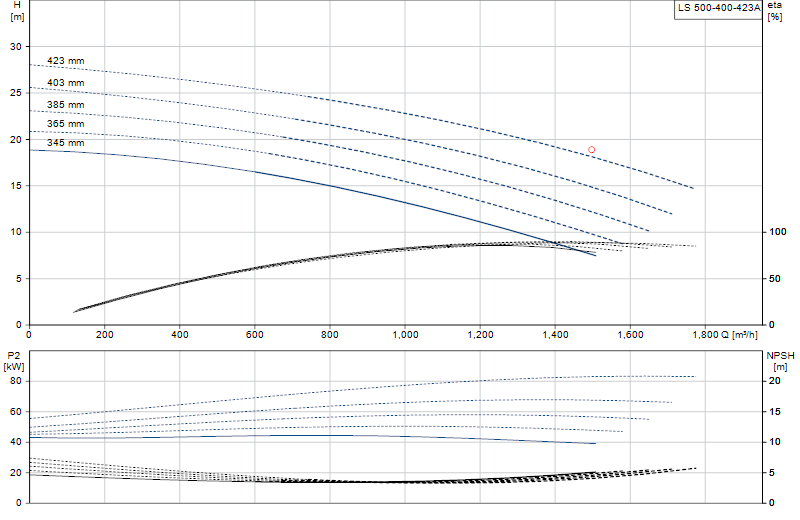The image size is (800, 520).
Task: Click the 80 power axis tick value
Action: tap(16, 381)
